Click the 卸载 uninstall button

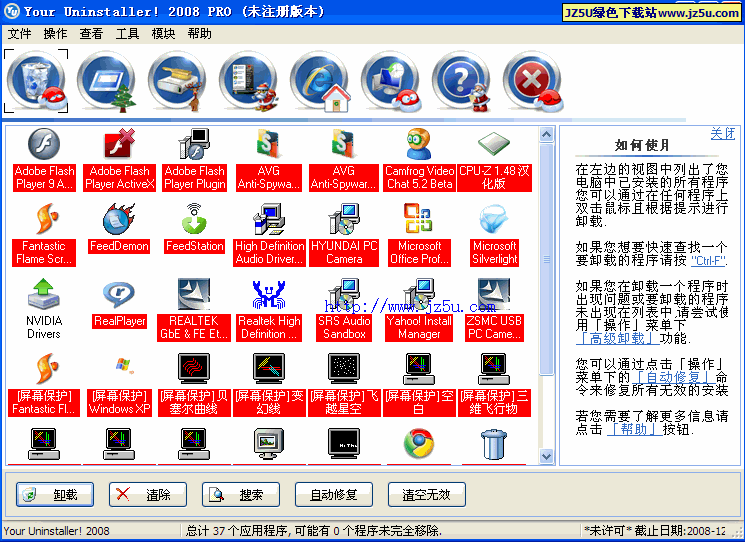click(55, 494)
